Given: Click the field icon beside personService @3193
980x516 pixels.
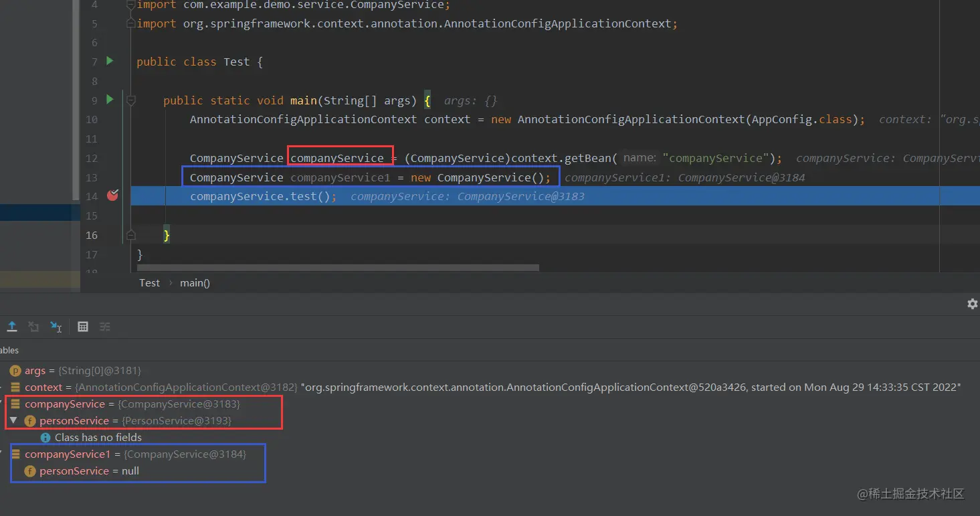Looking at the screenshot, I should pyautogui.click(x=30, y=421).
